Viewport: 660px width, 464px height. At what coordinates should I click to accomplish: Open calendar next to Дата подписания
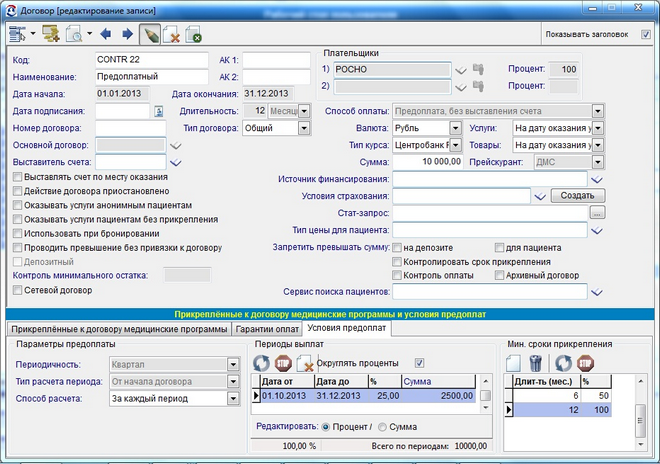point(158,111)
